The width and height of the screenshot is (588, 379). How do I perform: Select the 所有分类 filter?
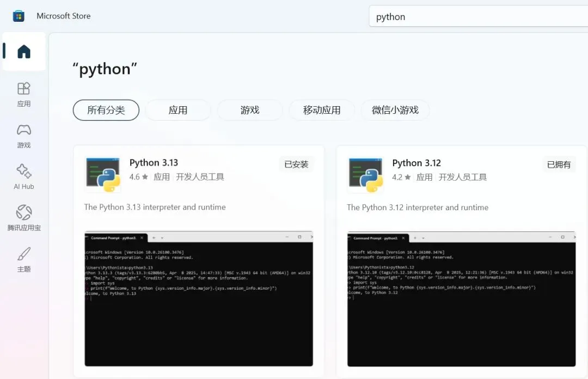pos(106,110)
